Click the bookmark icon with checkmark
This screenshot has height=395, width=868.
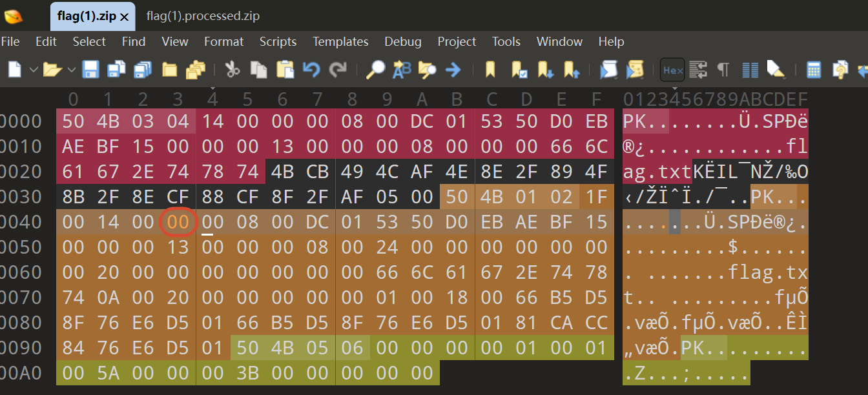[518, 69]
